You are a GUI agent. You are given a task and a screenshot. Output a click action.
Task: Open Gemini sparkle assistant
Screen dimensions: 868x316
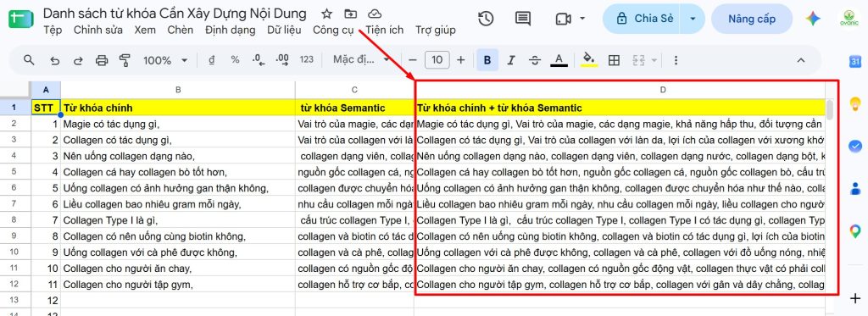pyautogui.click(x=813, y=19)
